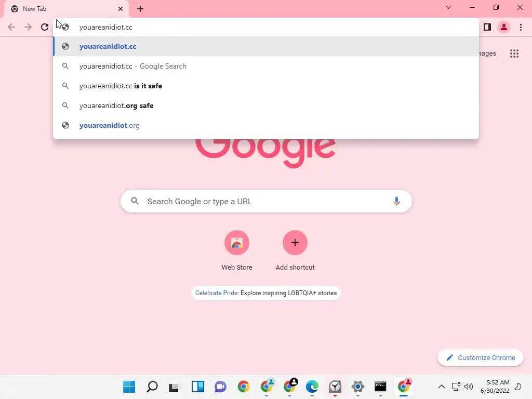532x399 pixels.
Task: Open the plain Chrome taskbar icon
Action: pyautogui.click(x=243, y=387)
